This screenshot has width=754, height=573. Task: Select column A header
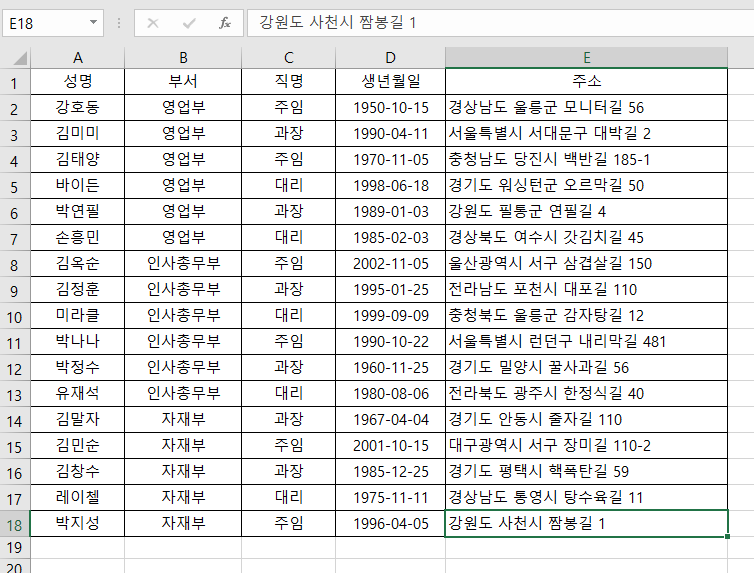click(77, 58)
